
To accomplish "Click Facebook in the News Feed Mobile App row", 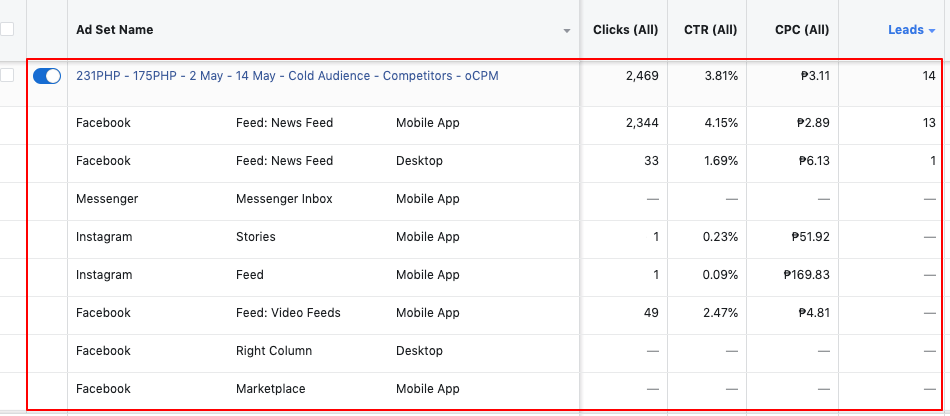I will pyautogui.click(x=103, y=123).
